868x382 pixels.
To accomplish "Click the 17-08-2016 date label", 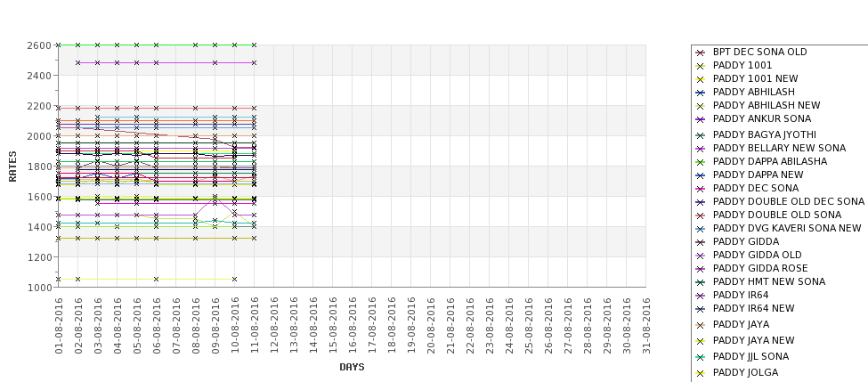I will tap(371, 326).
